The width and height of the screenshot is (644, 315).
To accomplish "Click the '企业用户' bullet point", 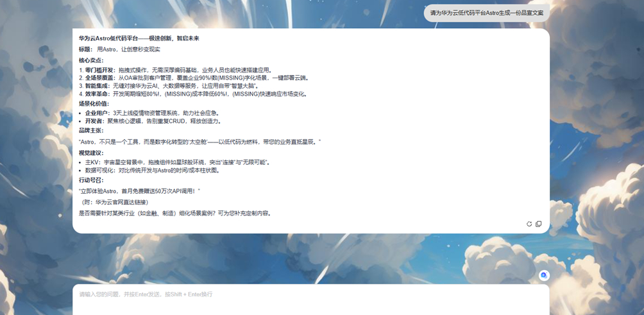I will pos(153,113).
